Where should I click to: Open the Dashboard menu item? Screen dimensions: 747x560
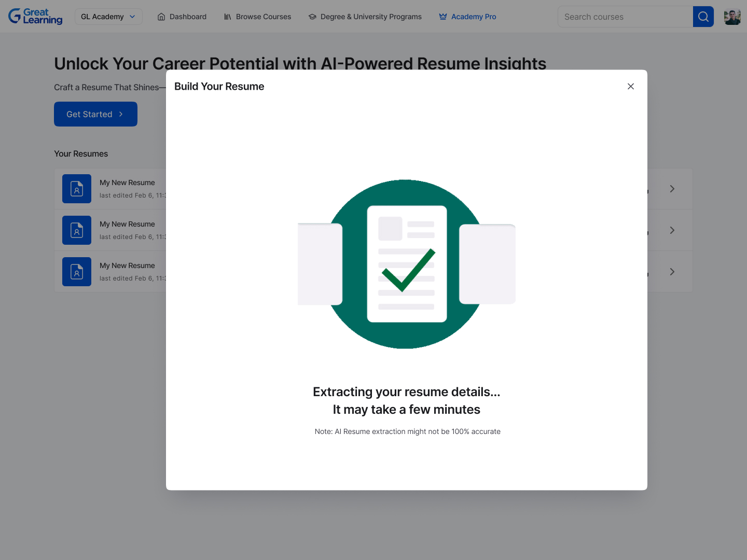(x=182, y=17)
